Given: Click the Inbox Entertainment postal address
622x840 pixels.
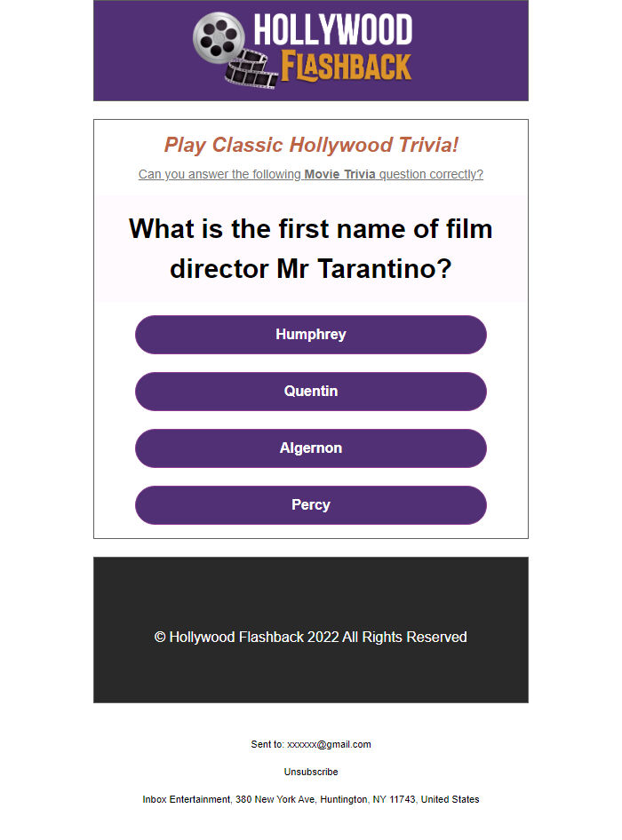Looking at the screenshot, I should pyautogui.click(x=311, y=800).
